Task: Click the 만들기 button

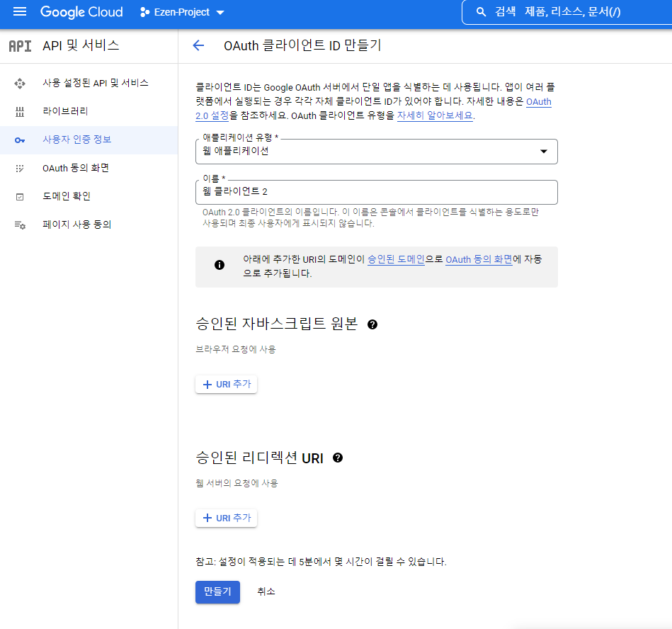Action: coord(217,591)
